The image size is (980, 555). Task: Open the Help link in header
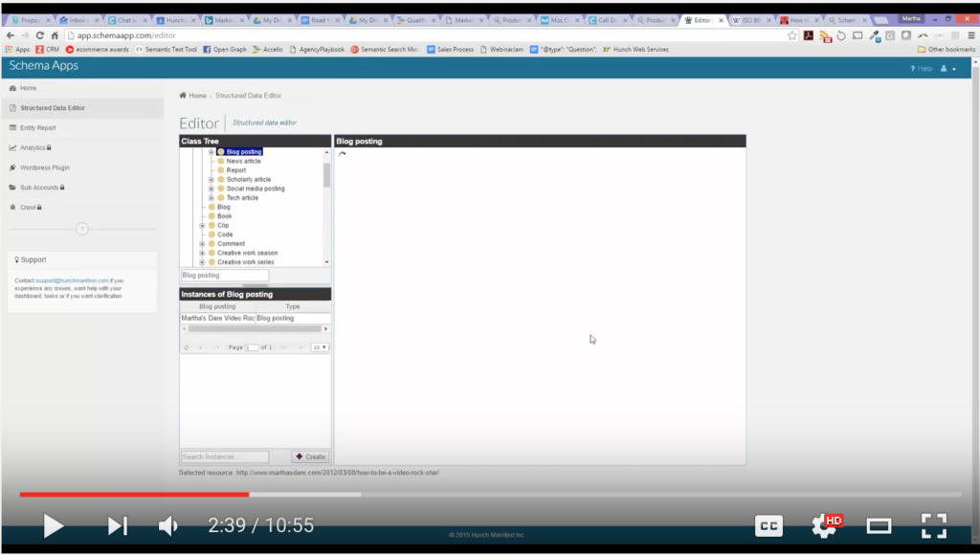coord(922,69)
